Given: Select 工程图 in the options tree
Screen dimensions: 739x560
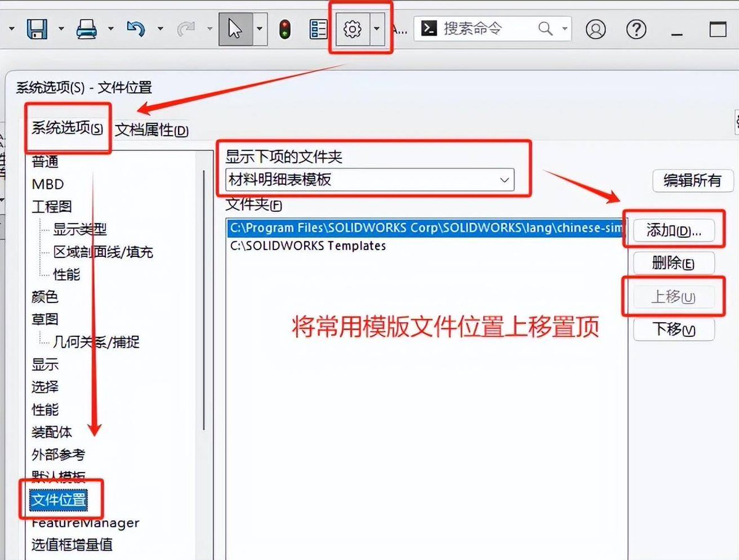Looking at the screenshot, I should pyautogui.click(x=52, y=206).
